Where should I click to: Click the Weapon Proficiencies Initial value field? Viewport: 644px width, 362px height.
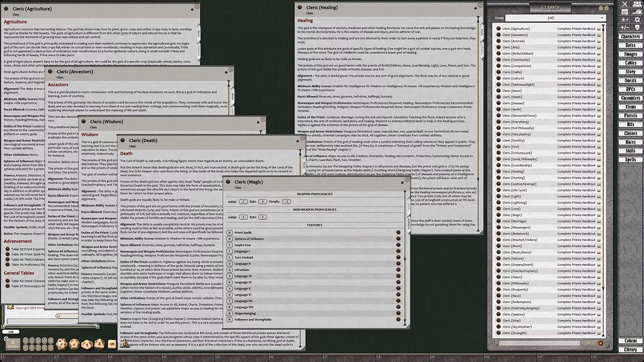(243, 201)
